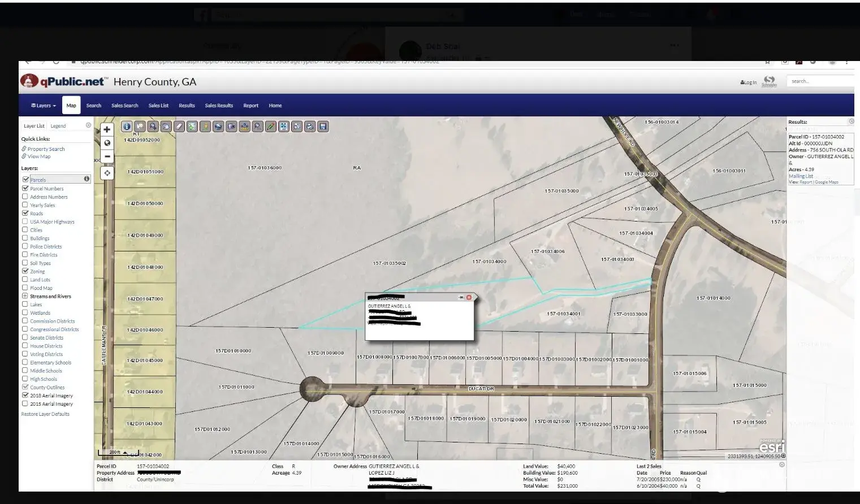The image size is (860, 504).
Task: Switch to the Legend tab
Action: tap(58, 126)
